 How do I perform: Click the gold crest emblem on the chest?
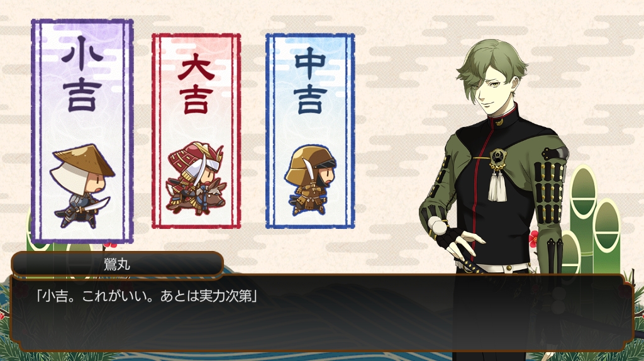tap(497, 157)
